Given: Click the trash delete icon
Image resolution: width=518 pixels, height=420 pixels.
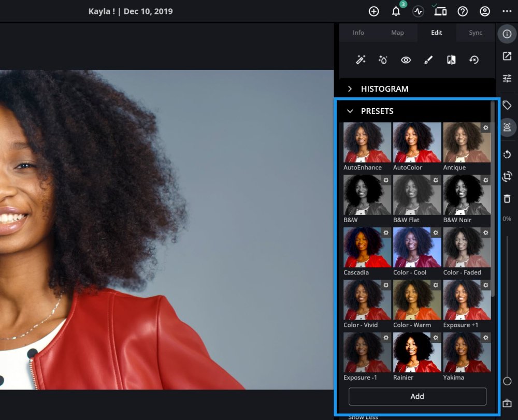Looking at the screenshot, I should click(507, 198).
